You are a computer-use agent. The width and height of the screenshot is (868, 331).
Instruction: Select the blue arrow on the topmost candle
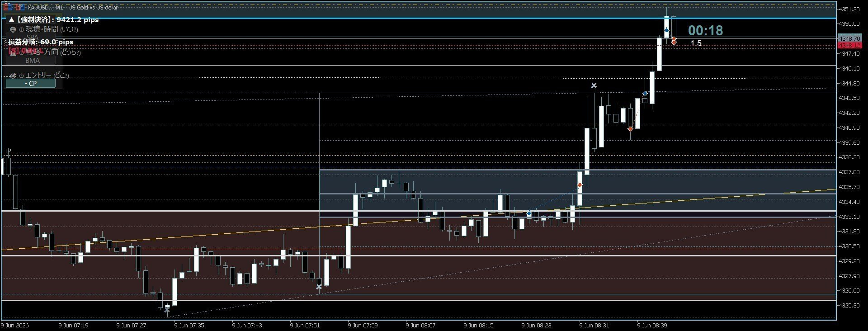(x=666, y=30)
